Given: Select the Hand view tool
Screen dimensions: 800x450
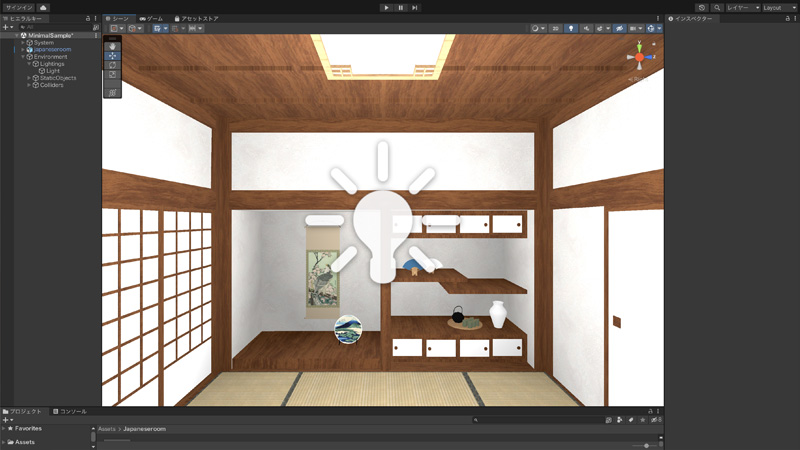Looking at the screenshot, I should 112,46.
